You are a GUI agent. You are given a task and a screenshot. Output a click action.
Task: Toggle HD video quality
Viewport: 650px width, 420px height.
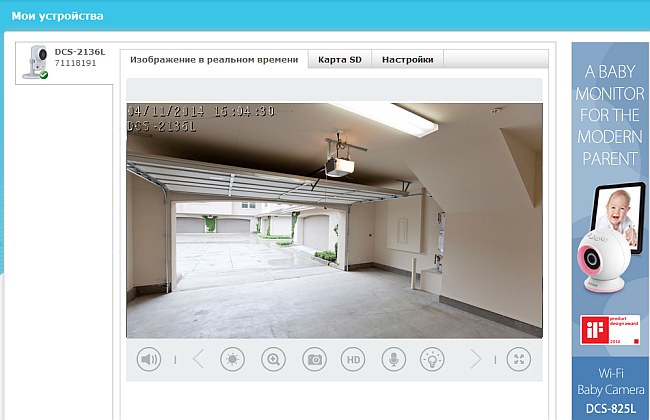[353, 360]
